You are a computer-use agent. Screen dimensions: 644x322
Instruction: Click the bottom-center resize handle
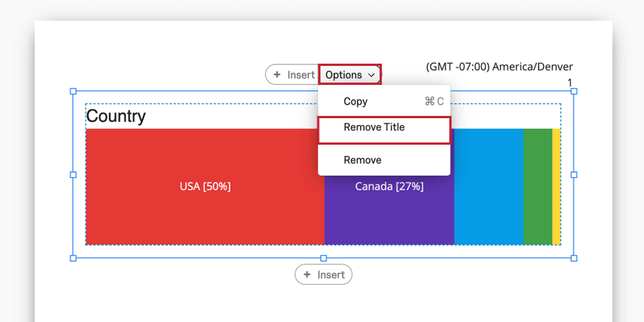pyautogui.click(x=324, y=258)
